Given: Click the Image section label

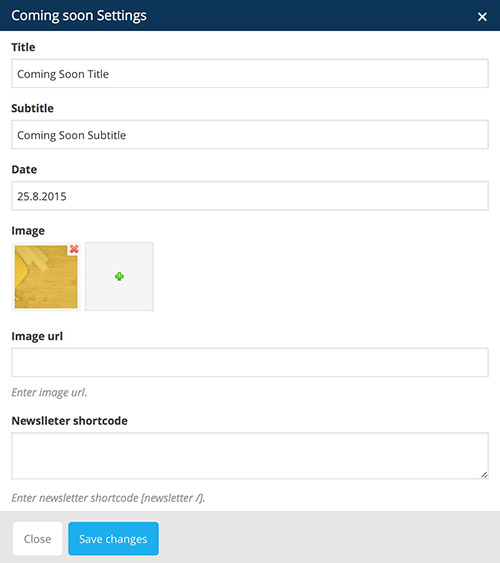Looking at the screenshot, I should 28,231.
